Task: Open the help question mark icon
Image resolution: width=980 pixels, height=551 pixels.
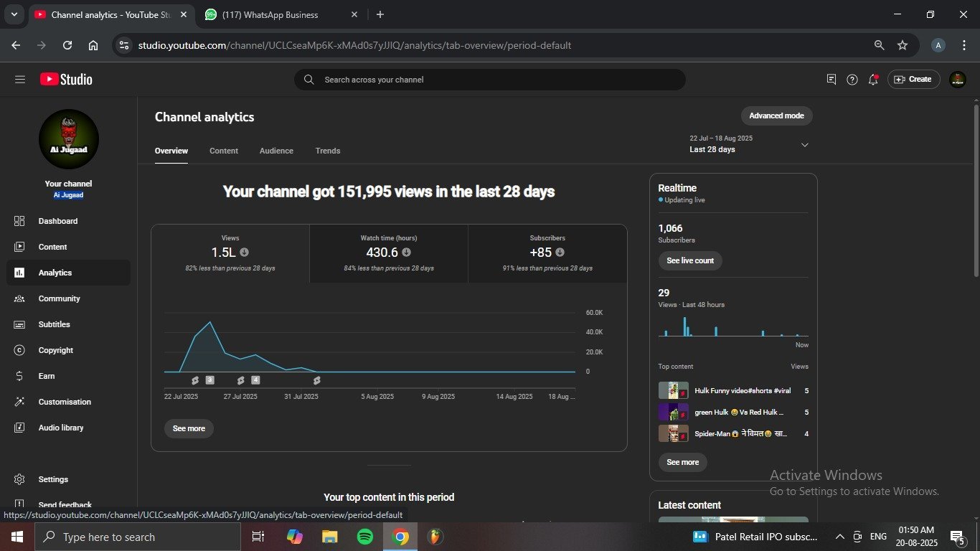Action: (852, 80)
